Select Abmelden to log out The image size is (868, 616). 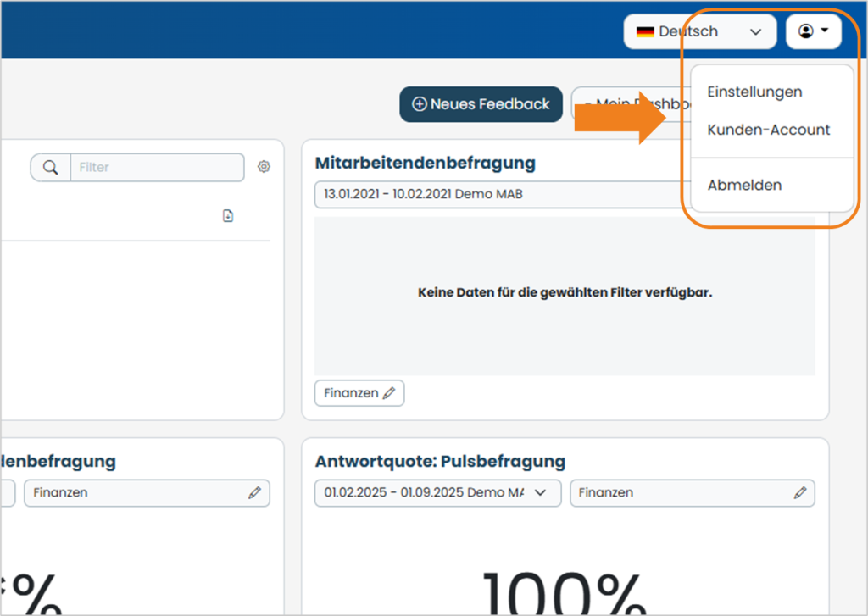[744, 185]
